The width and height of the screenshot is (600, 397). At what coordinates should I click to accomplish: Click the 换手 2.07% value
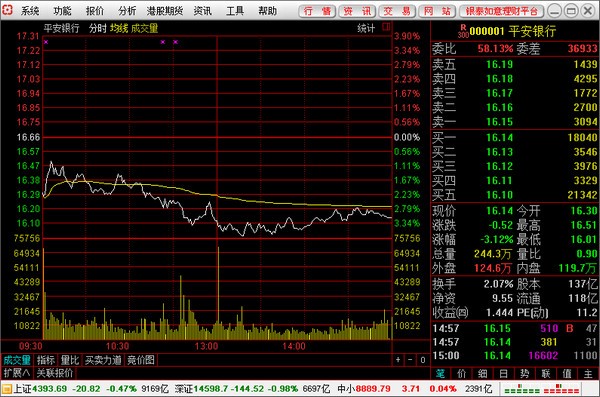pos(498,284)
